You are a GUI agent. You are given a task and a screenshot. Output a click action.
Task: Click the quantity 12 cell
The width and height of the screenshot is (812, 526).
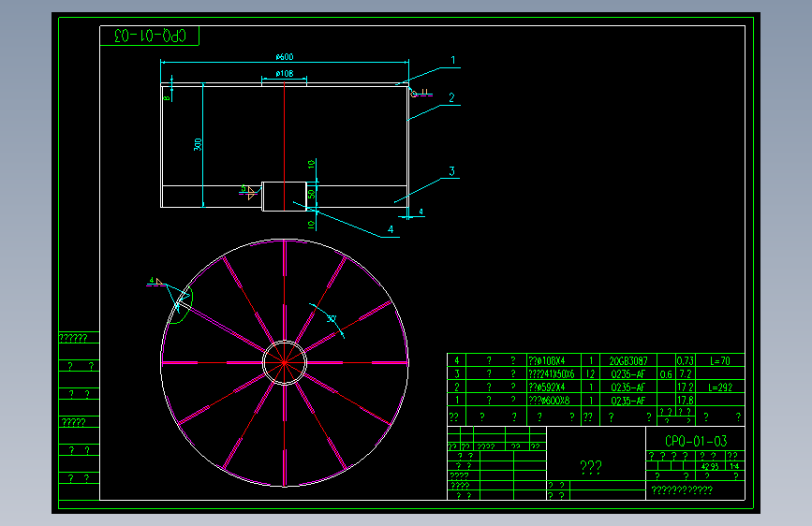coord(591,373)
